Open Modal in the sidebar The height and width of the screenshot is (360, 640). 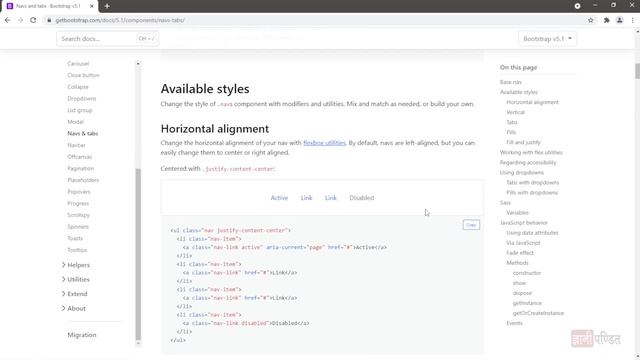click(75, 122)
